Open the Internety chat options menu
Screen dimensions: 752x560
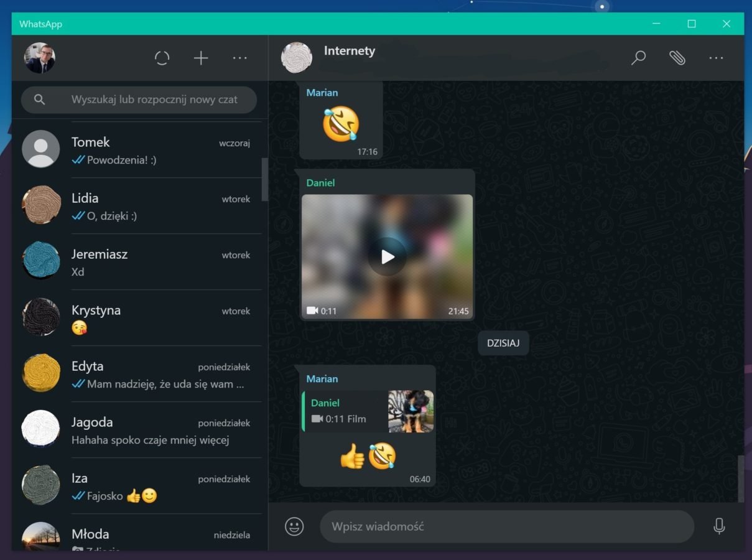pyautogui.click(x=716, y=58)
